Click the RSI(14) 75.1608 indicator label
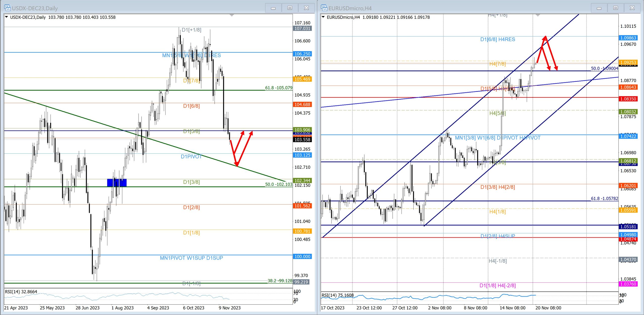The image size is (644, 315). (x=338, y=295)
